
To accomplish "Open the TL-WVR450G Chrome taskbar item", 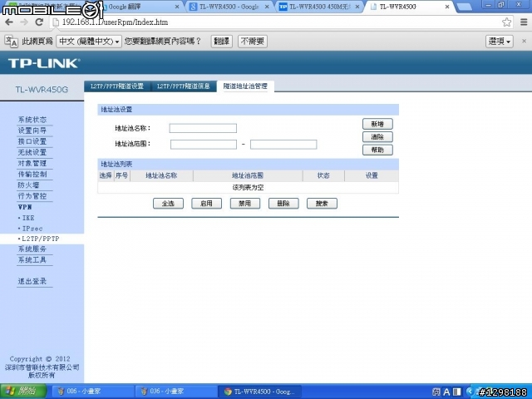I will click(259, 392).
